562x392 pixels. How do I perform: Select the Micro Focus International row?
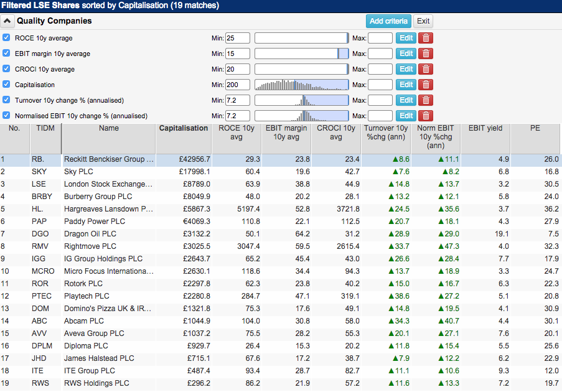[x=280, y=271]
